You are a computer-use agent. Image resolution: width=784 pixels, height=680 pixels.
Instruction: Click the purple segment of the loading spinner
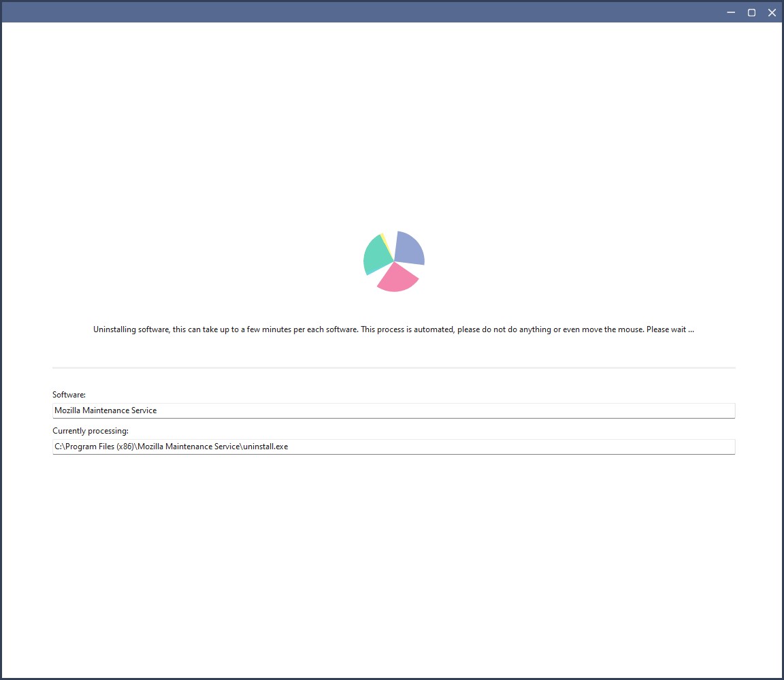[x=410, y=248]
